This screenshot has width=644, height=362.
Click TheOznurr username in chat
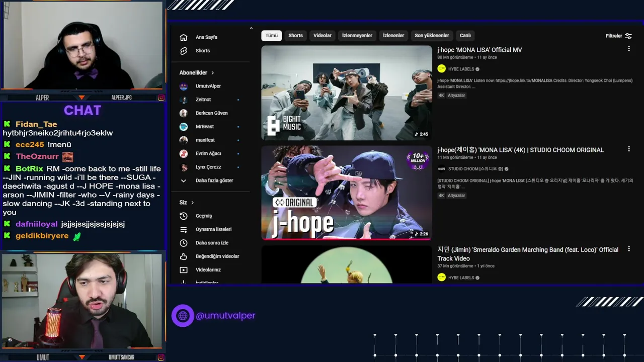[x=37, y=156]
